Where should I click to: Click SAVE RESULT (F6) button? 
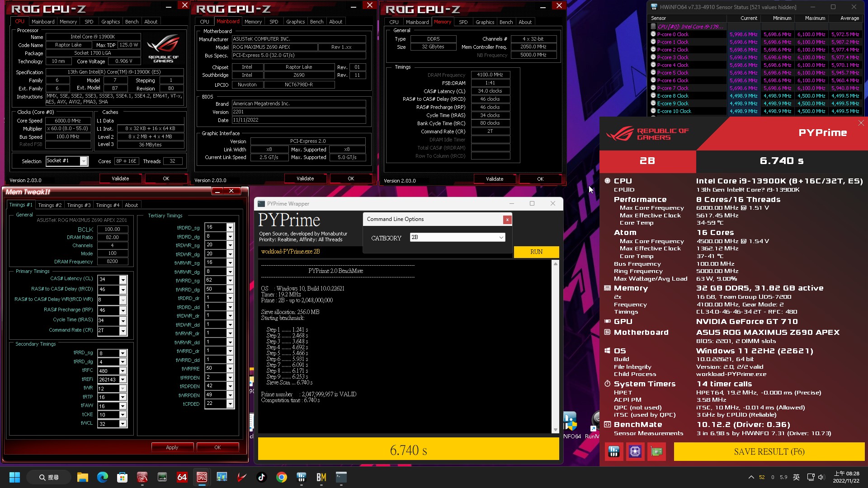(x=769, y=452)
